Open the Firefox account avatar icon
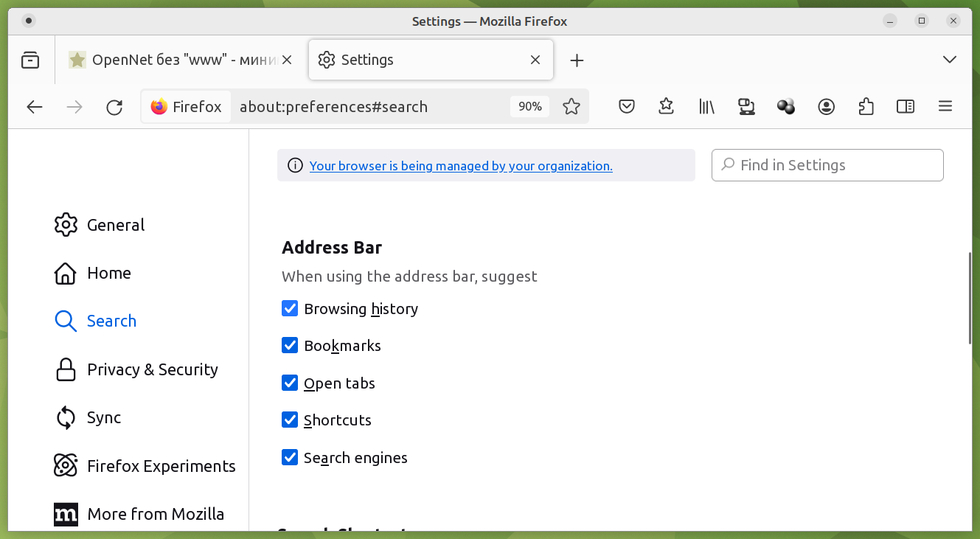 pos(826,107)
